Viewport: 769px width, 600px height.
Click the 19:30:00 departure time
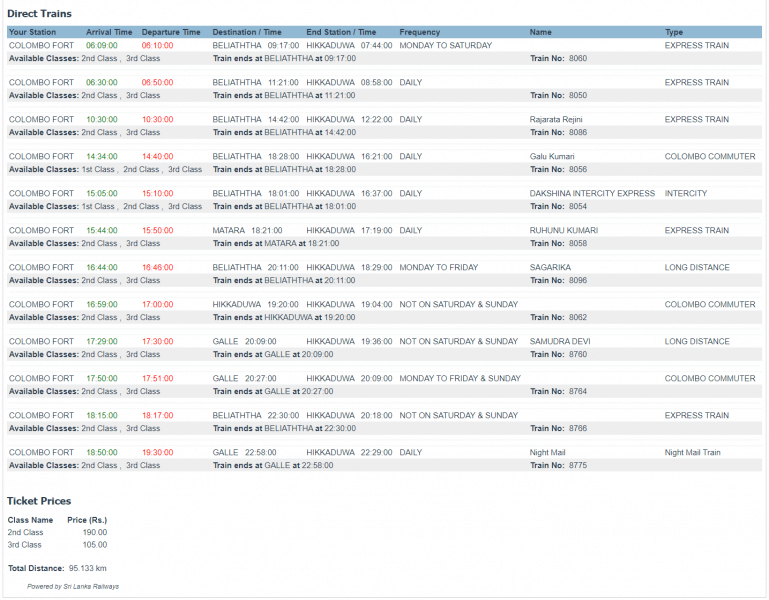tap(157, 452)
